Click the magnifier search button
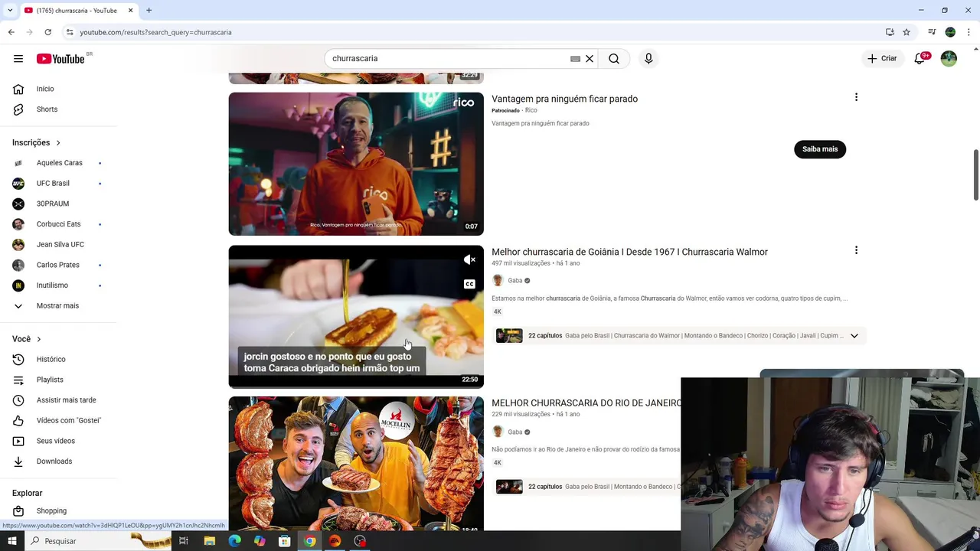980x551 pixels. tap(614, 59)
